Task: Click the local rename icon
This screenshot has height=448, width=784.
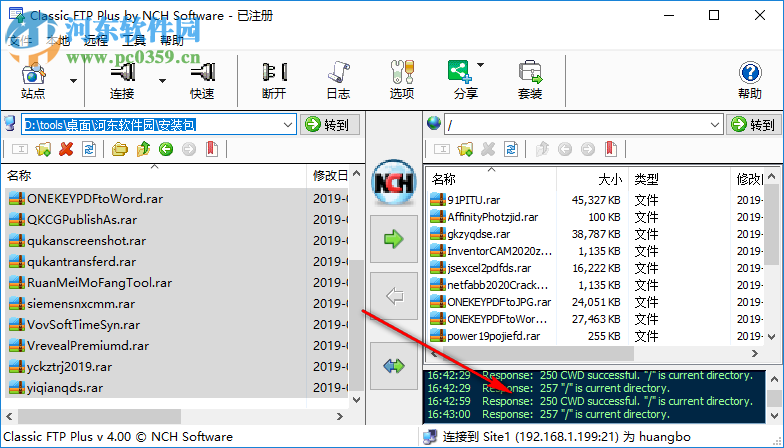Action: tap(20, 149)
